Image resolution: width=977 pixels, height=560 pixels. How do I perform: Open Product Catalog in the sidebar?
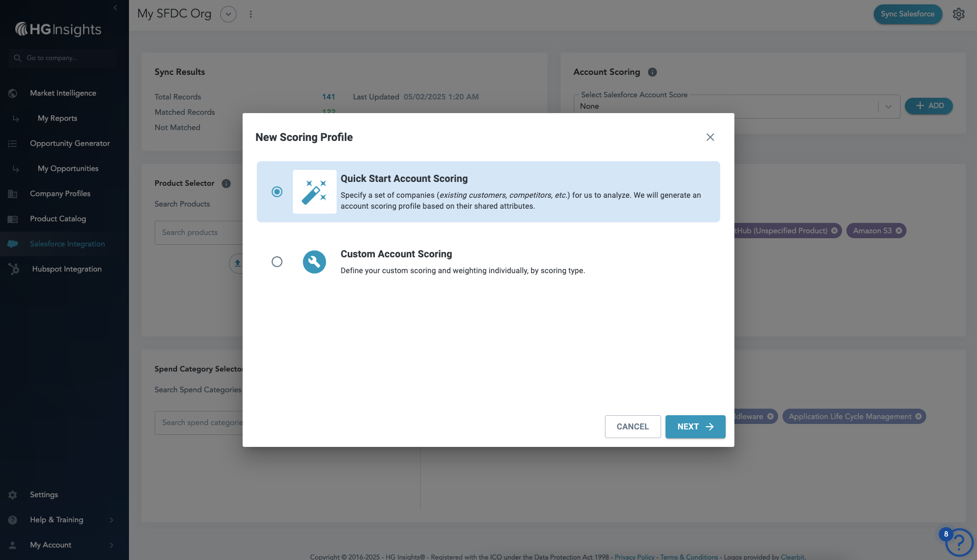(58, 219)
